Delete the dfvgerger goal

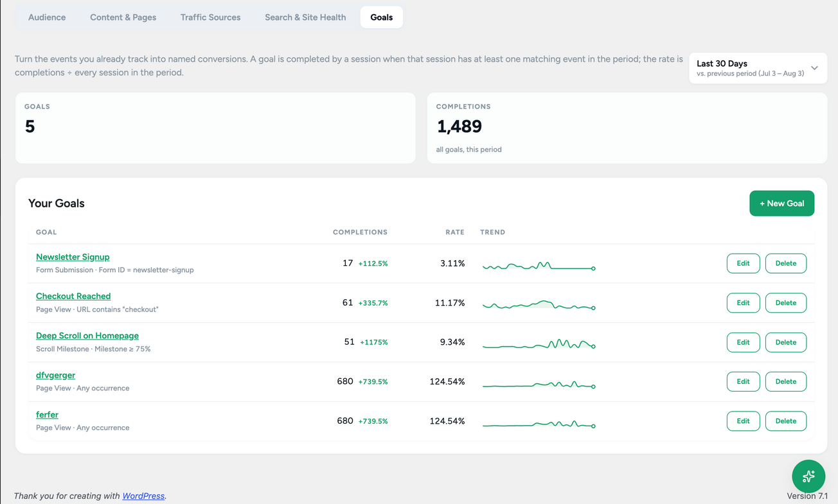786,381
